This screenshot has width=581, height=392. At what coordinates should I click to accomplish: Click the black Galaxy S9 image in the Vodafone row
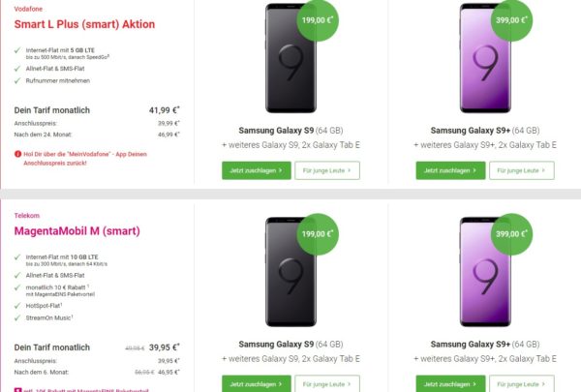(x=290, y=58)
